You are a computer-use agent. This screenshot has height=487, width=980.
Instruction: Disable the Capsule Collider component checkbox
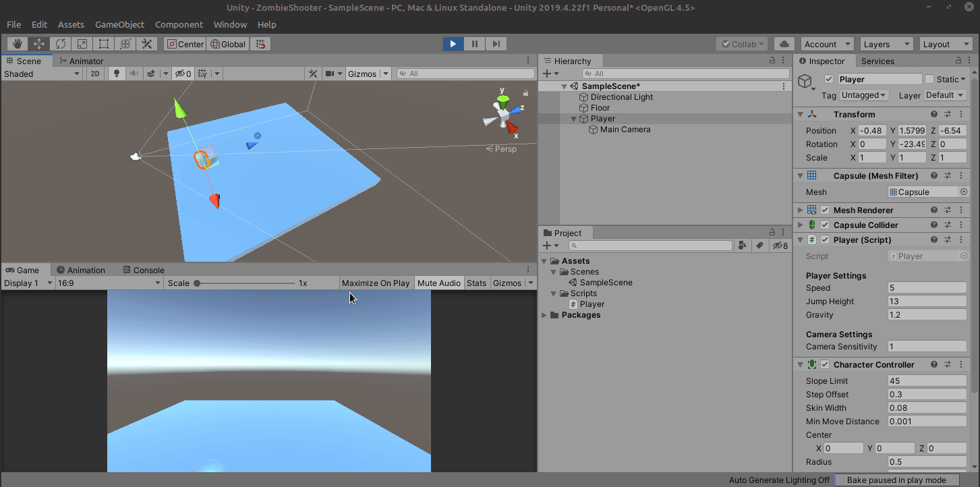click(x=824, y=225)
